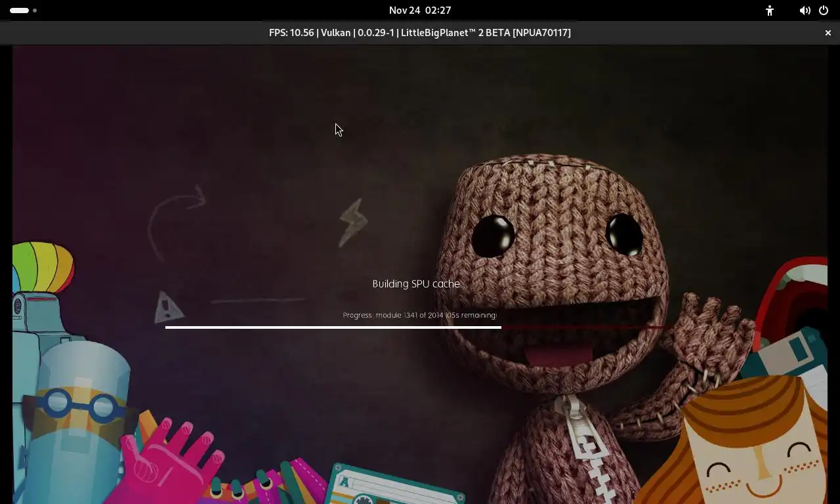This screenshot has height=504, width=840.
Task: Click the 'Building SPU cache...' text
Action: click(x=420, y=283)
